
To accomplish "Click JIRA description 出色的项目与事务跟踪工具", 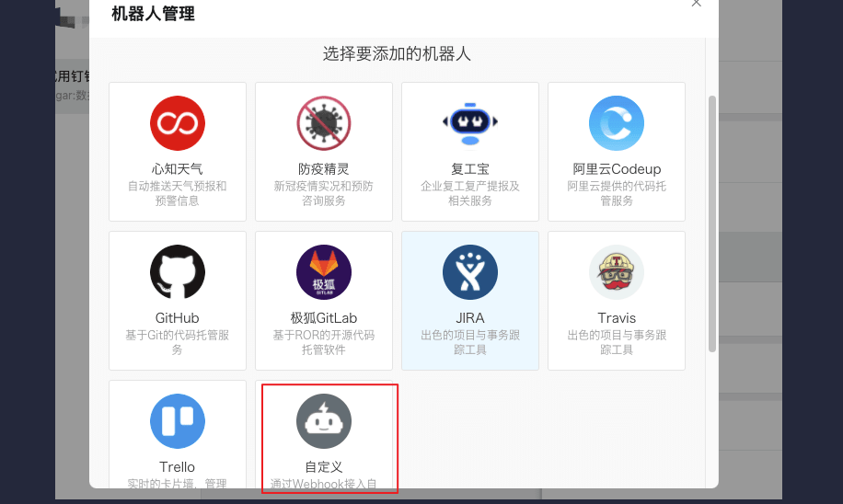I will pyautogui.click(x=470, y=342).
